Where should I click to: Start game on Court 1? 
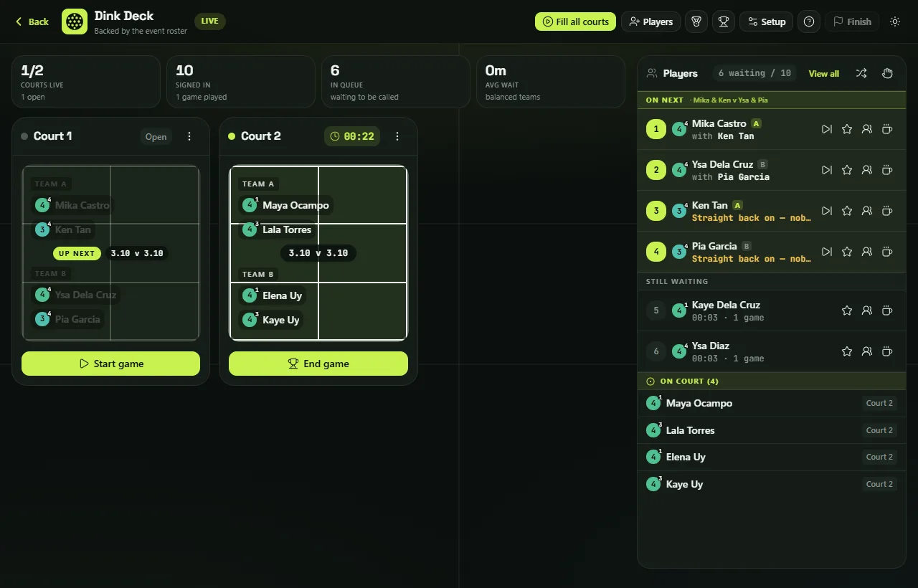(110, 364)
